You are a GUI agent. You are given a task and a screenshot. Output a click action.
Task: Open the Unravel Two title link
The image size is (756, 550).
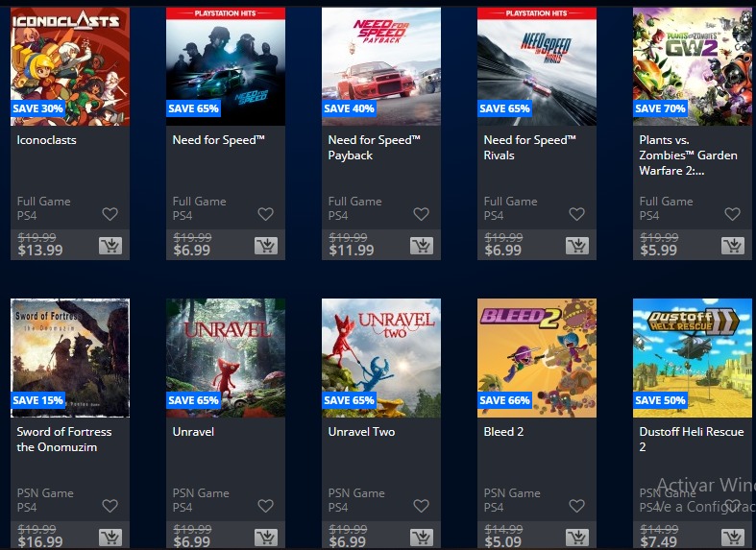[x=361, y=432]
